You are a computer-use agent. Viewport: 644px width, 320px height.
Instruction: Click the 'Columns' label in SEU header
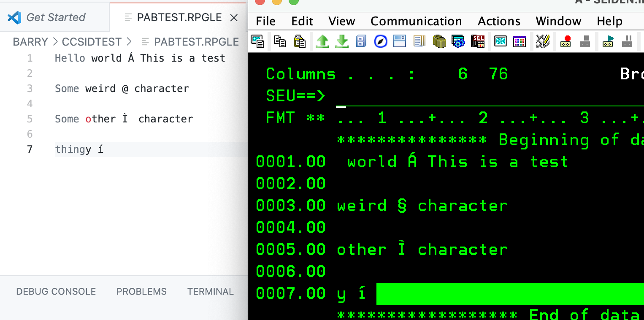pyautogui.click(x=301, y=74)
